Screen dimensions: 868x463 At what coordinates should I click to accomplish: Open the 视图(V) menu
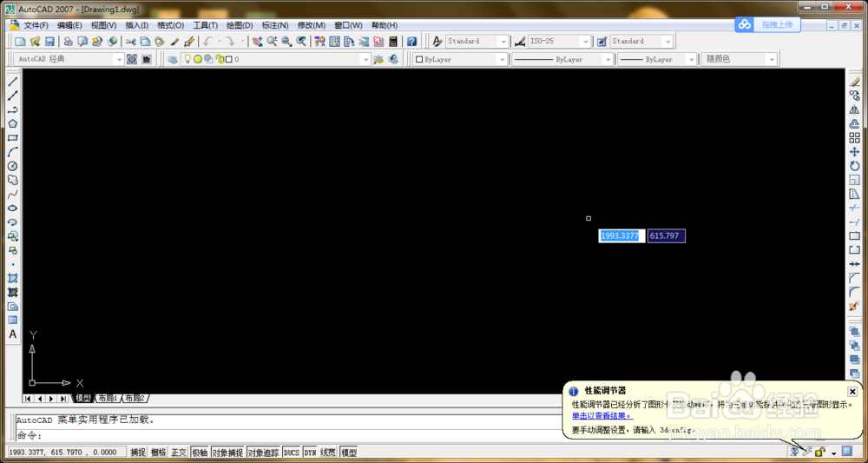(103, 25)
